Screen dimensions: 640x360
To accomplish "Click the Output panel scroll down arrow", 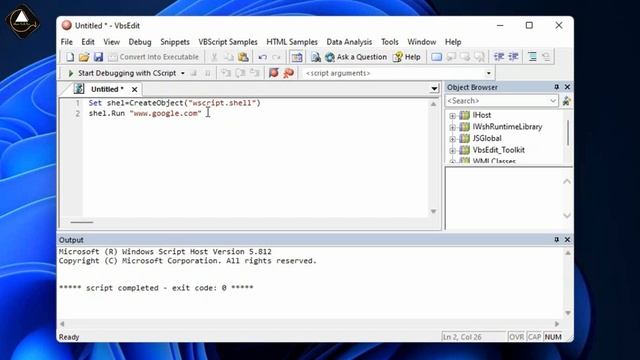I will [x=568, y=313].
